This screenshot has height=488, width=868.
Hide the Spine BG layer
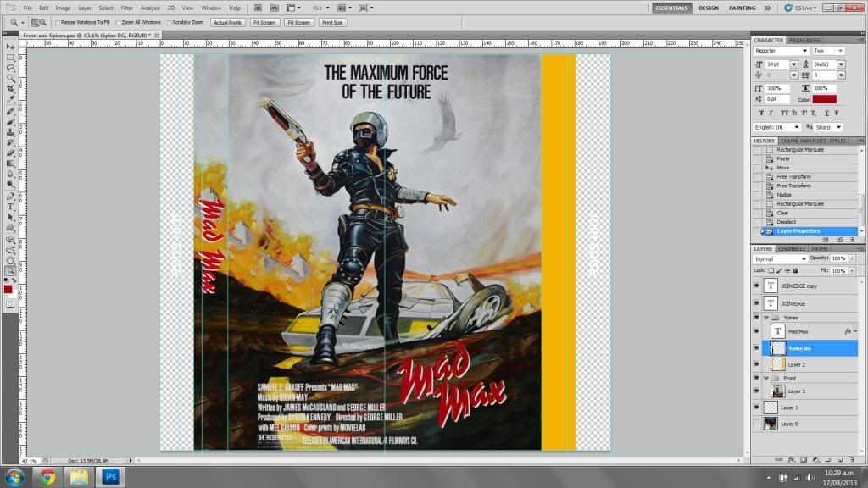click(757, 348)
